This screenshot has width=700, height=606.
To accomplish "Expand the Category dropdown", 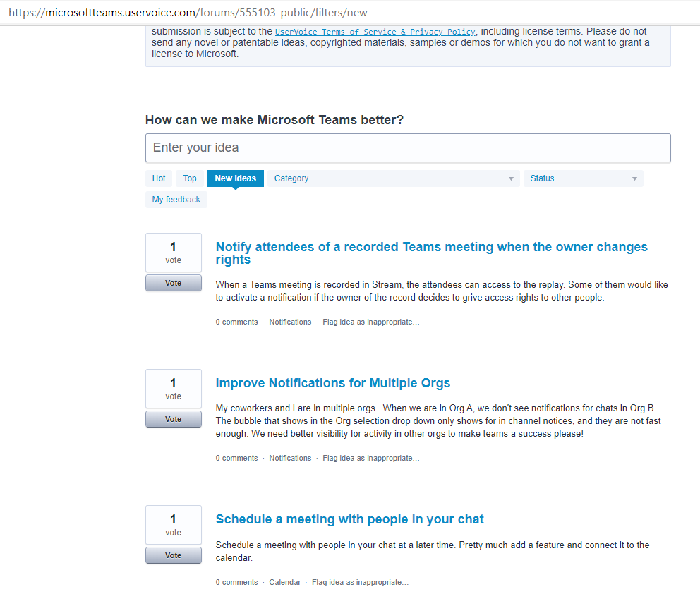I will coord(393,178).
